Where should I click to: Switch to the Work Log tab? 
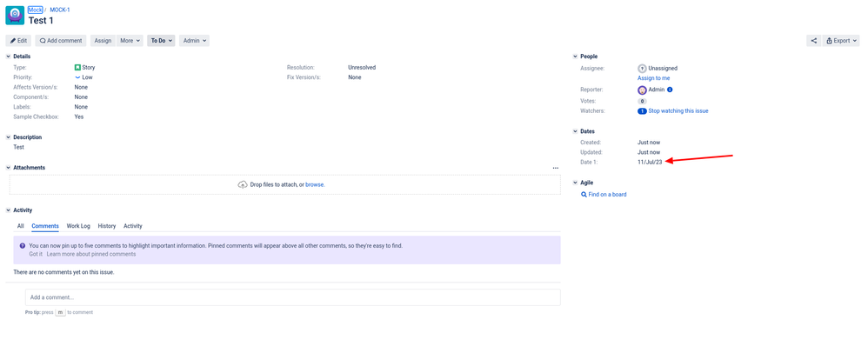click(78, 226)
